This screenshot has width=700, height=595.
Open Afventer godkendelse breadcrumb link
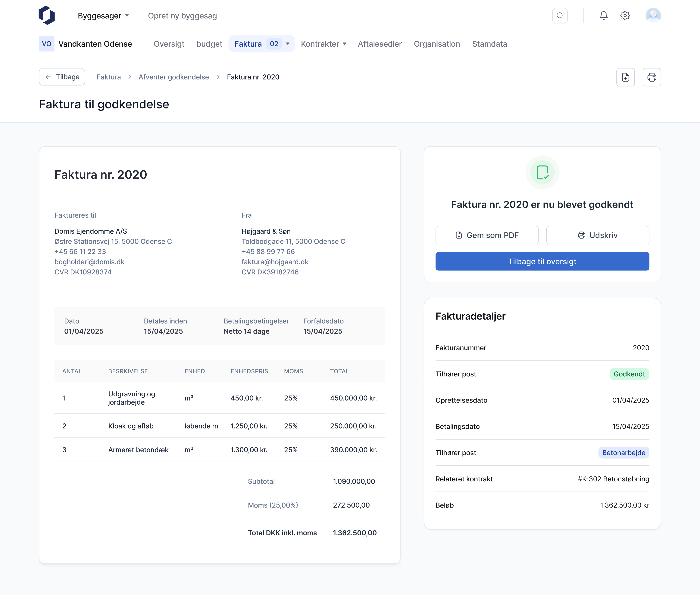pyautogui.click(x=173, y=77)
